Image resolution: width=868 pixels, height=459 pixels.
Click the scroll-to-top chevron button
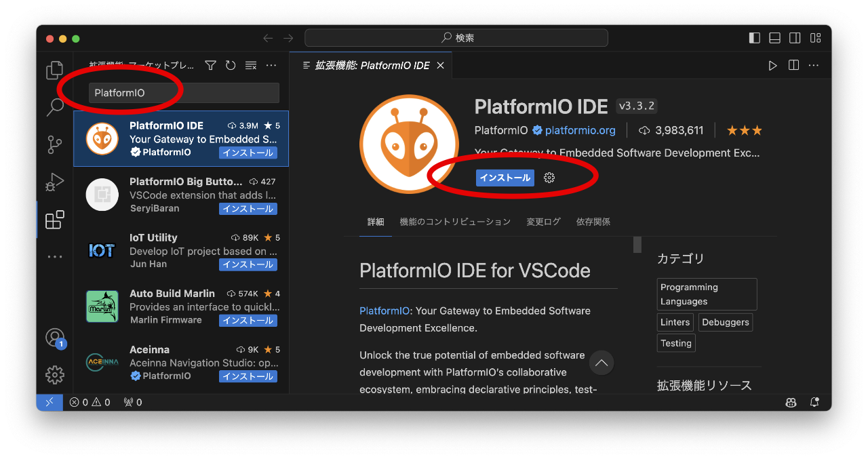point(601,363)
